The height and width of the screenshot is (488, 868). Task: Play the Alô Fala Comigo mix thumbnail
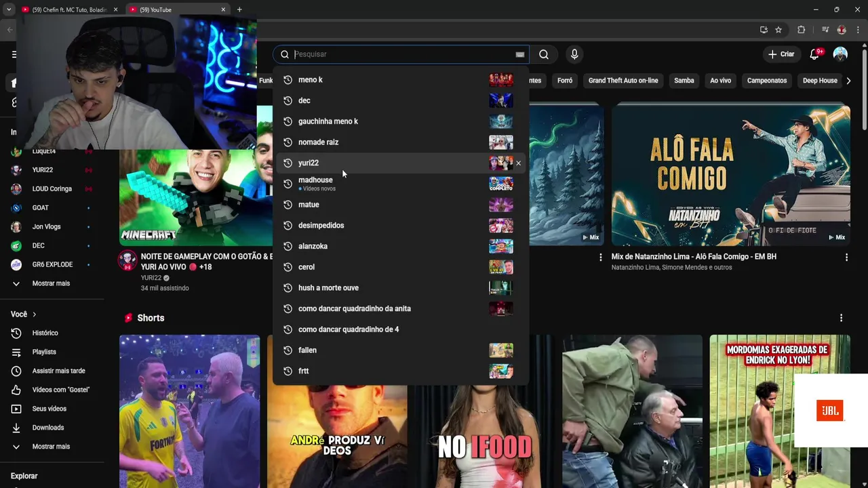point(731,174)
